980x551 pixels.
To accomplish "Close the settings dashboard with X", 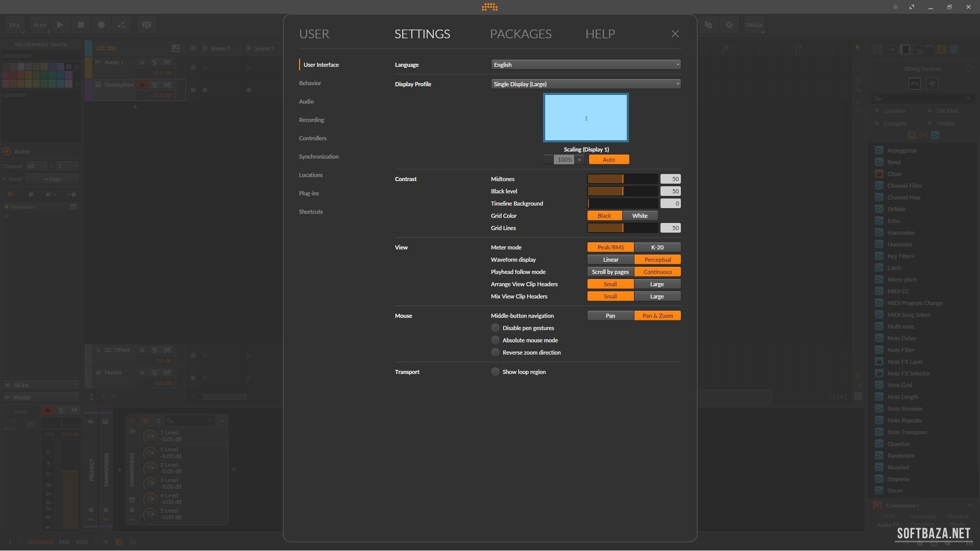I will tap(675, 34).
